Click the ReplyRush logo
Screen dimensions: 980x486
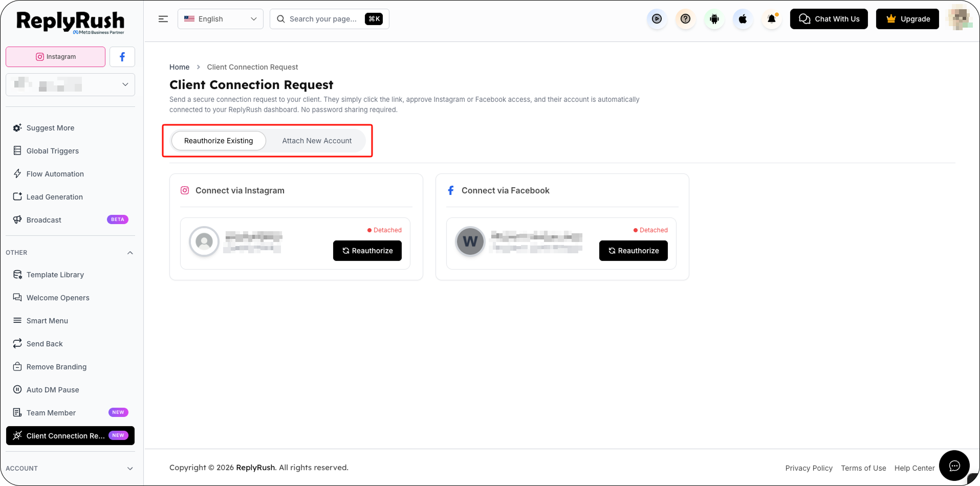(71, 23)
